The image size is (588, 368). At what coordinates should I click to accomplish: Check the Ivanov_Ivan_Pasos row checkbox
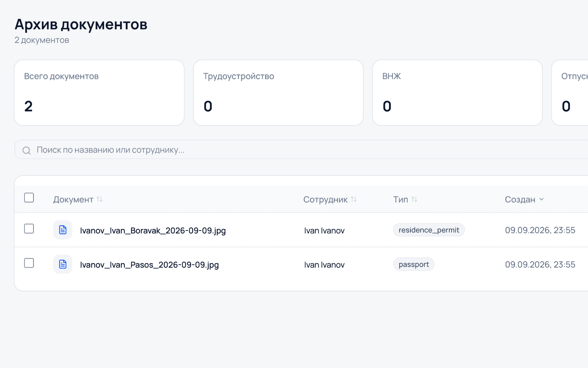coord(29,263)
